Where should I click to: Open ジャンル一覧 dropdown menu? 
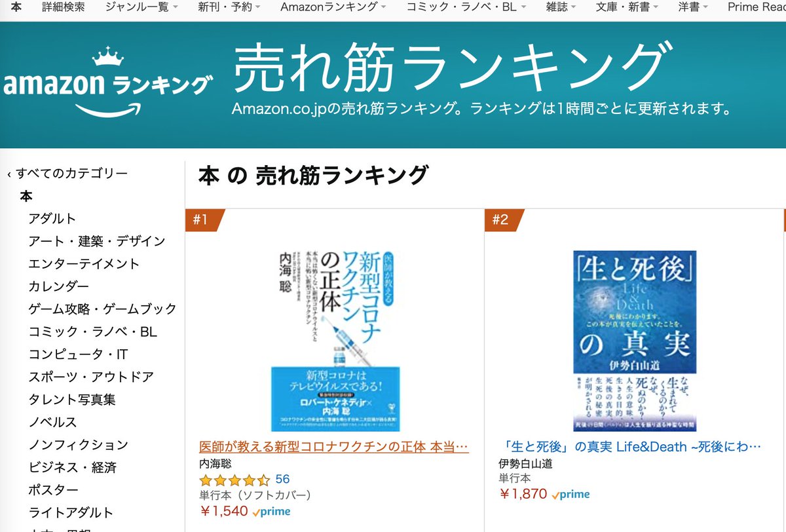coord(141,7)
